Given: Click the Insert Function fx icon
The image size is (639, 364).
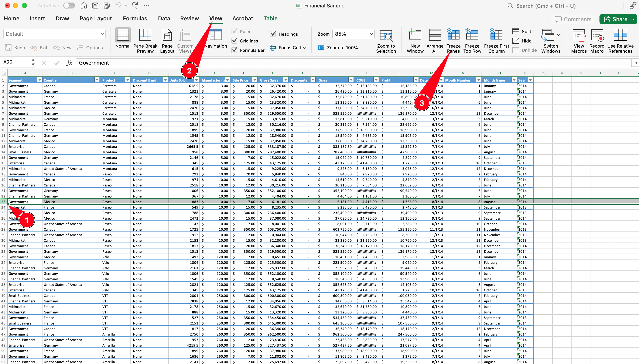Looking at the screenshot, I should pos(69,62).
